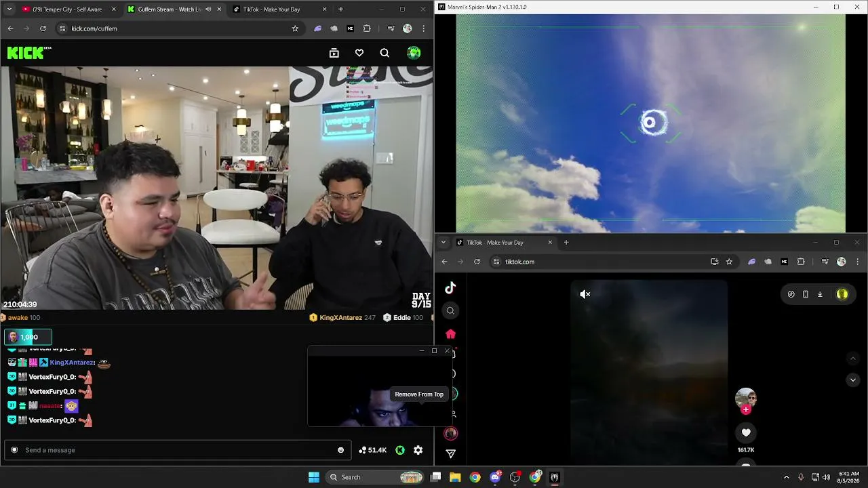Bookmark the tiktok.com page
The image size is (868, 488).
pyautogui.click(x=729, y=262)
